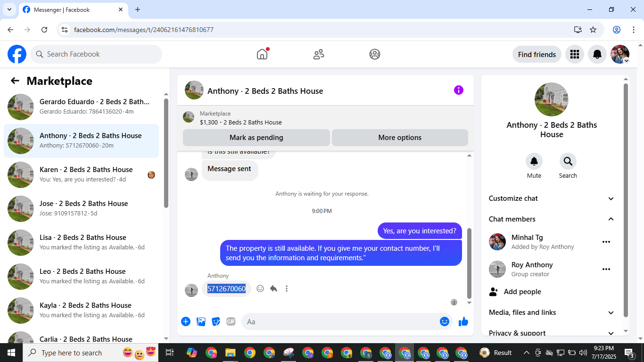Reload the page in Chrome
Image resolution: width=644 pixels, height=362 pixels.
[x=44, y=30]
